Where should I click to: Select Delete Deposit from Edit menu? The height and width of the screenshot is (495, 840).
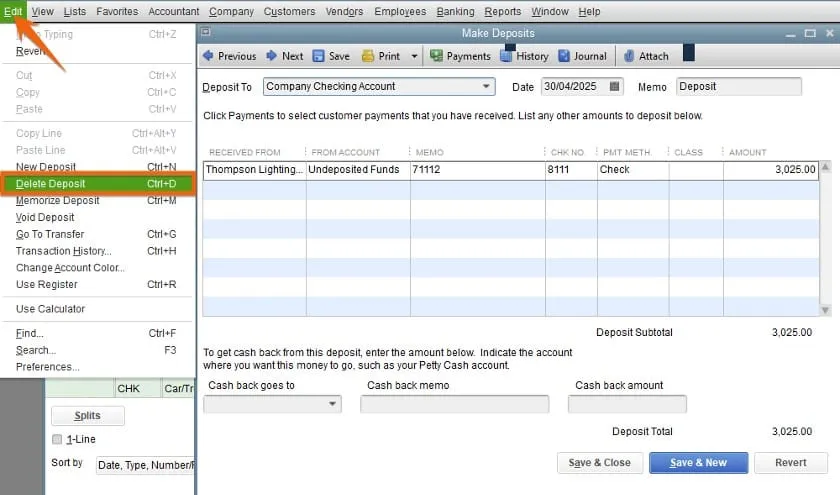pyautogui.click(x=51, y=184)
